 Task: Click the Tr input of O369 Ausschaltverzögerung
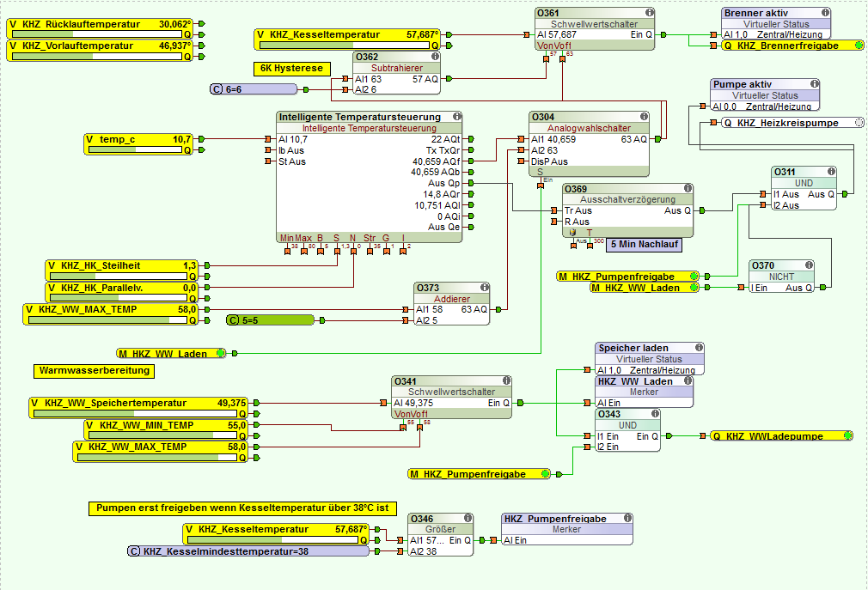click(x=554, y=210)
